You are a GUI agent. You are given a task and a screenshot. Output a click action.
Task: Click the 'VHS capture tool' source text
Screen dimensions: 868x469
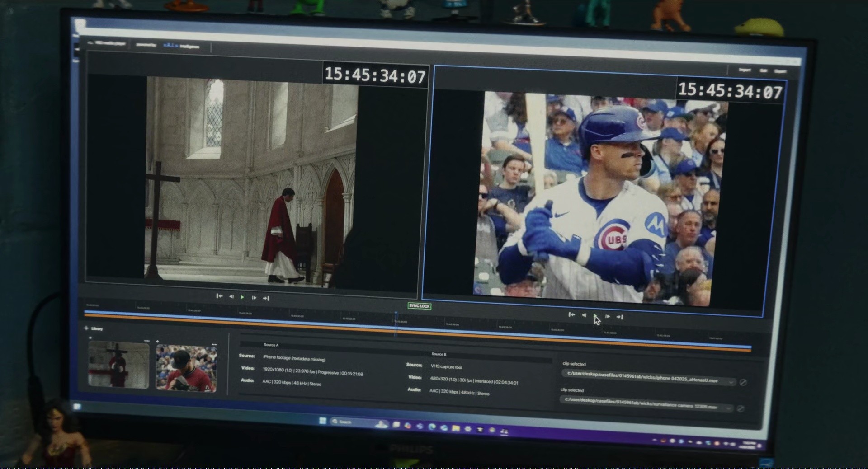pyautogui.click(x=446, y=367)
